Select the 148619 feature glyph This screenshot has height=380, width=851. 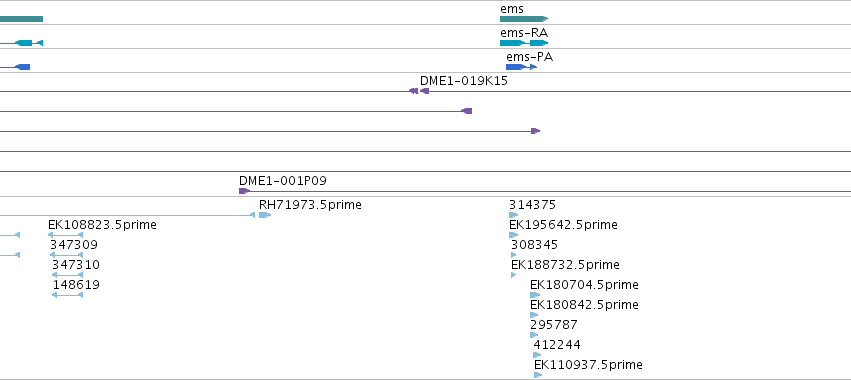click(x=67, y=295)
